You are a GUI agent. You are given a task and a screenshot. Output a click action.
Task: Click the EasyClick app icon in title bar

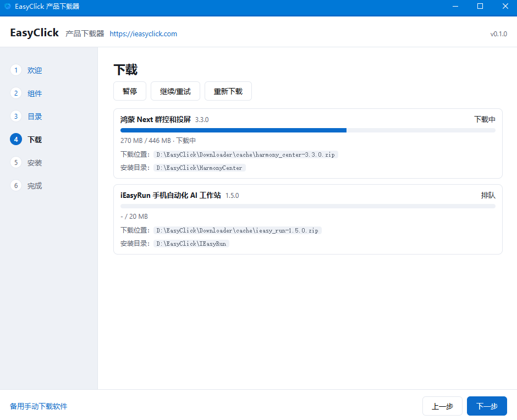(8, 6)
